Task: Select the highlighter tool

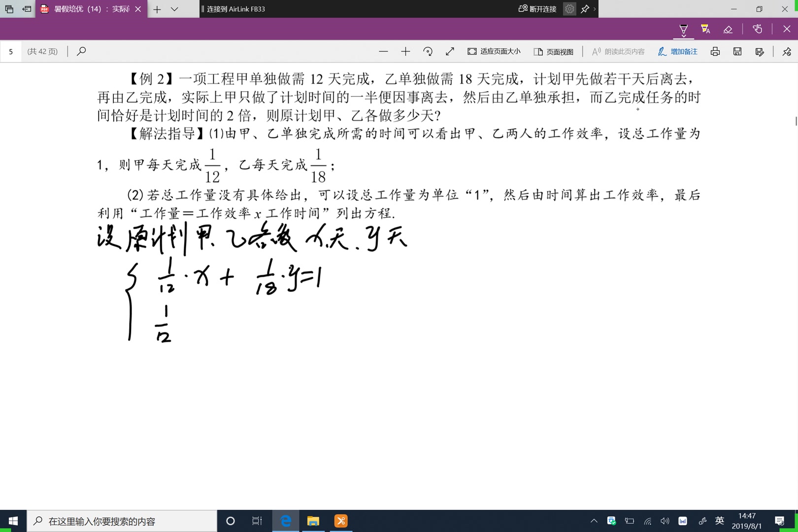Action: (705, 30)
